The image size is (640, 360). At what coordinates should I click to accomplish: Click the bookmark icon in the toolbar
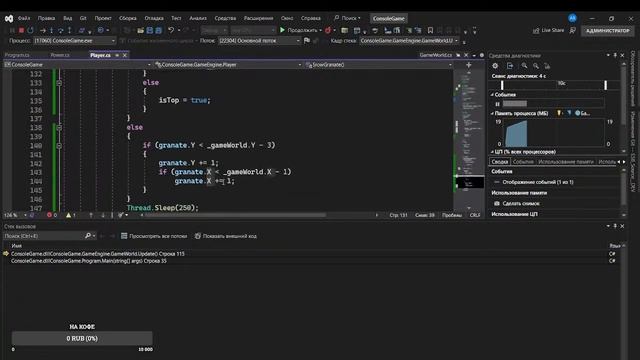[x=430, y=30]
